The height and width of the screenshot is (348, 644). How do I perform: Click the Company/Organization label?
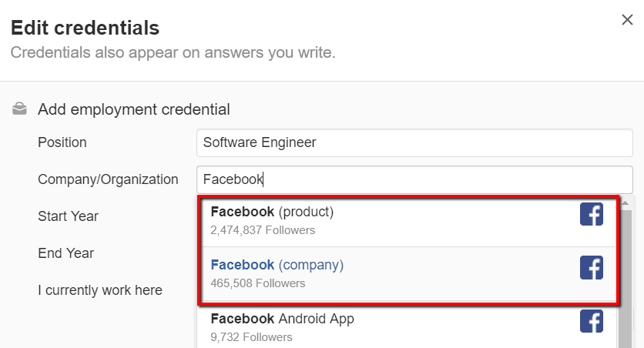[108, 179]
